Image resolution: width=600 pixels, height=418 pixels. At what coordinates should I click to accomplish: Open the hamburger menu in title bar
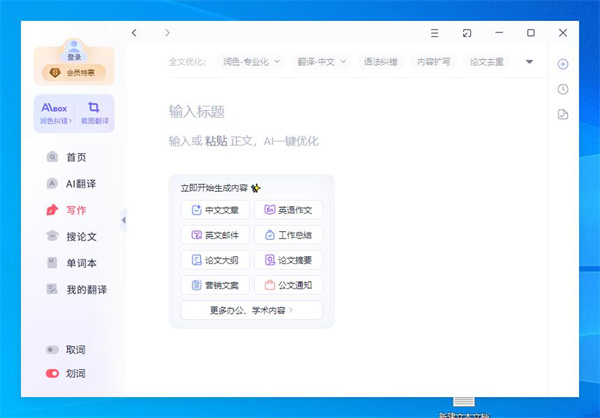point(434,33)
